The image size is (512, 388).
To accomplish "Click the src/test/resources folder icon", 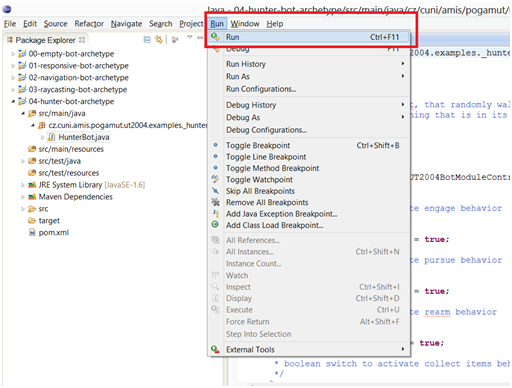I will point(32,173).
